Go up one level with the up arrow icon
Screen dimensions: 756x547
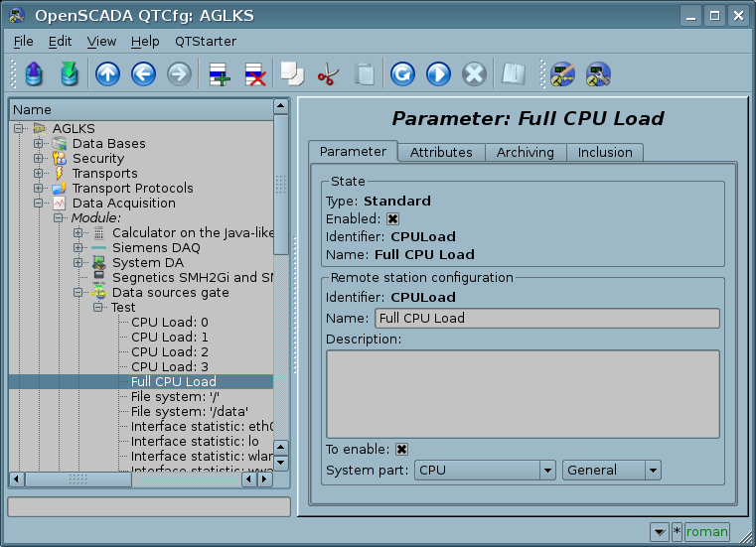[x=107, y=74]
